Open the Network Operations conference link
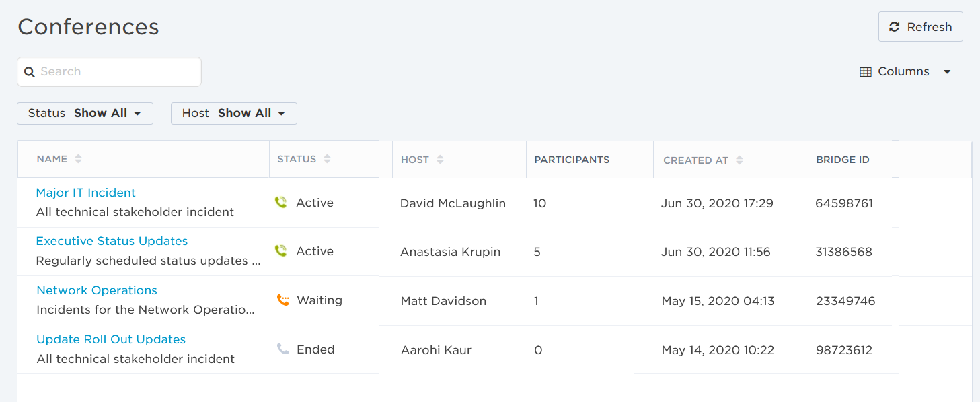The height and width of the screenshot is (402, 980). [x=97, y=290]
